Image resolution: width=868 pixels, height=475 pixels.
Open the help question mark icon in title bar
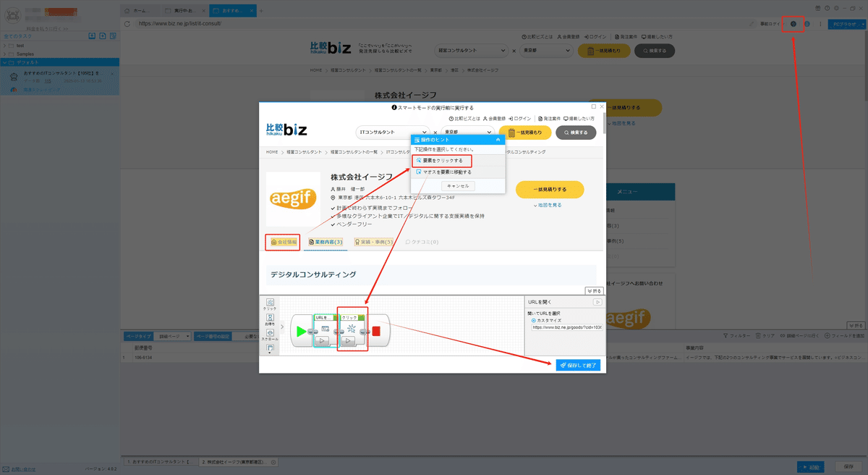(x=827, y=7)
